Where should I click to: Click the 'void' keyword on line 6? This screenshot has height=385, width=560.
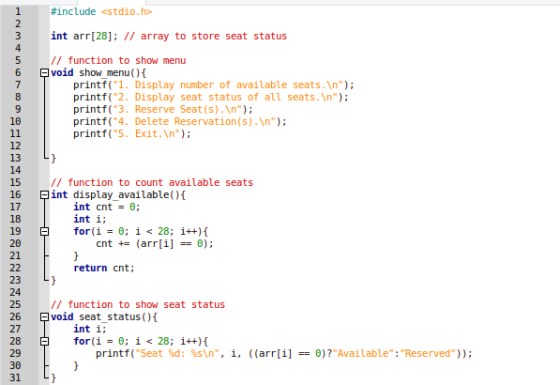[62, 73]
